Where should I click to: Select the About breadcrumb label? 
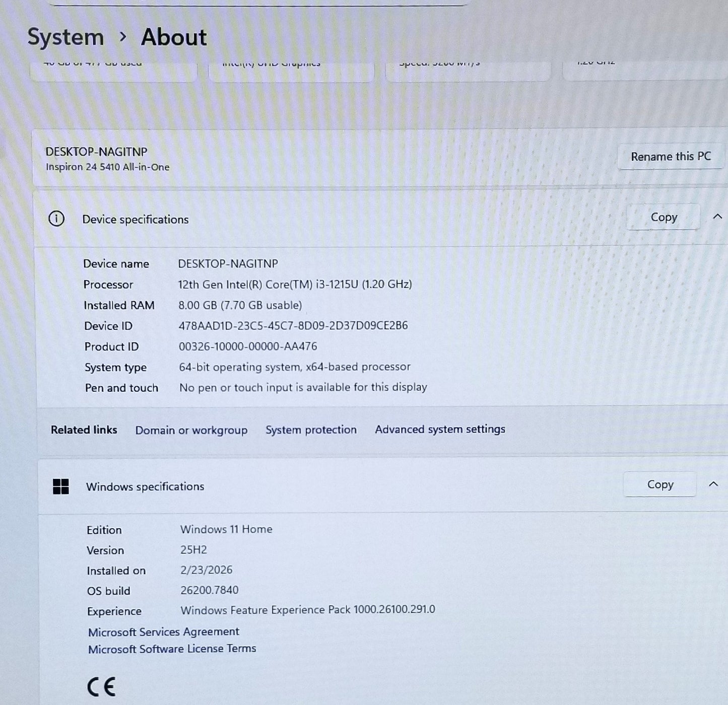(x=173, y=37)
